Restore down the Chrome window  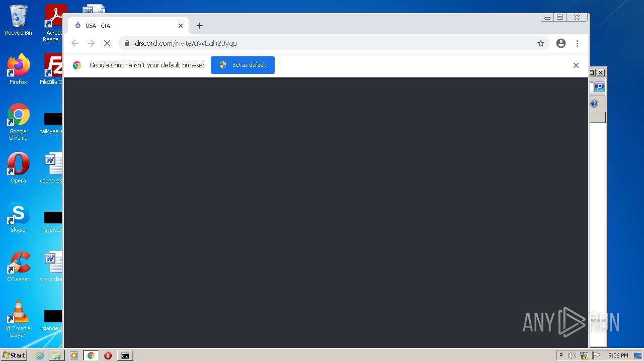(560, 18)
